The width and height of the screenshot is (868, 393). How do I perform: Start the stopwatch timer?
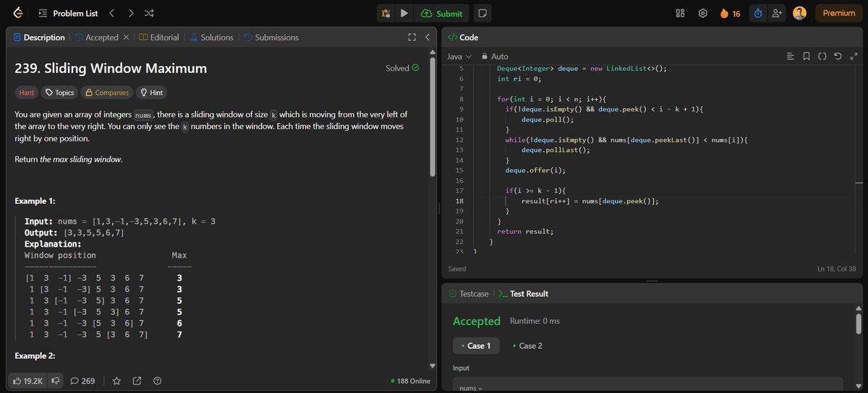(758, 13)
